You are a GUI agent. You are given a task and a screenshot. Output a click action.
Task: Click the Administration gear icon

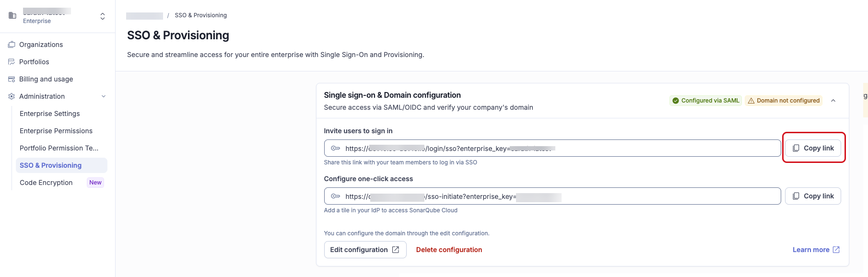(x=12, y=96)
